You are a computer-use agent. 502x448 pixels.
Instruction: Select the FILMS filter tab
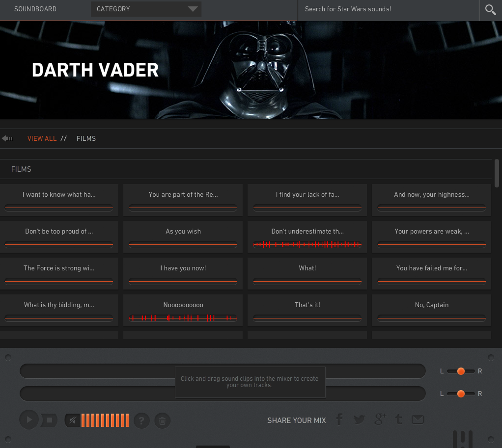click(86, 138)
